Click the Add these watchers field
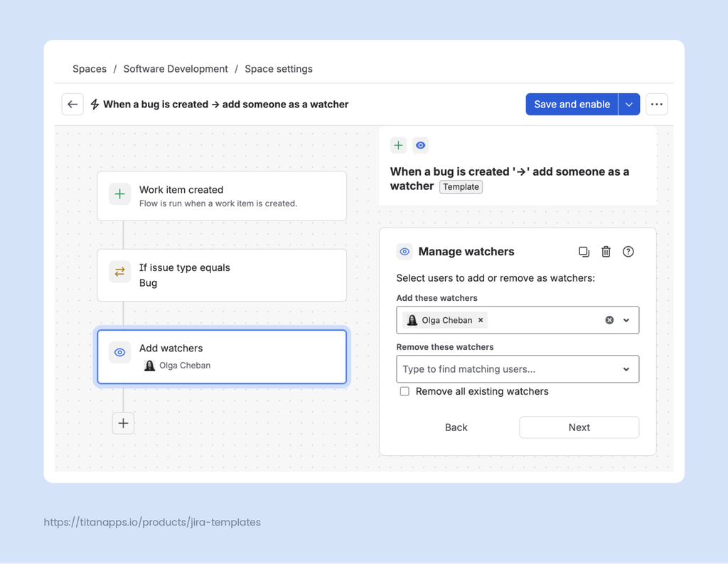The image size is (728, 564). point(518,320)
